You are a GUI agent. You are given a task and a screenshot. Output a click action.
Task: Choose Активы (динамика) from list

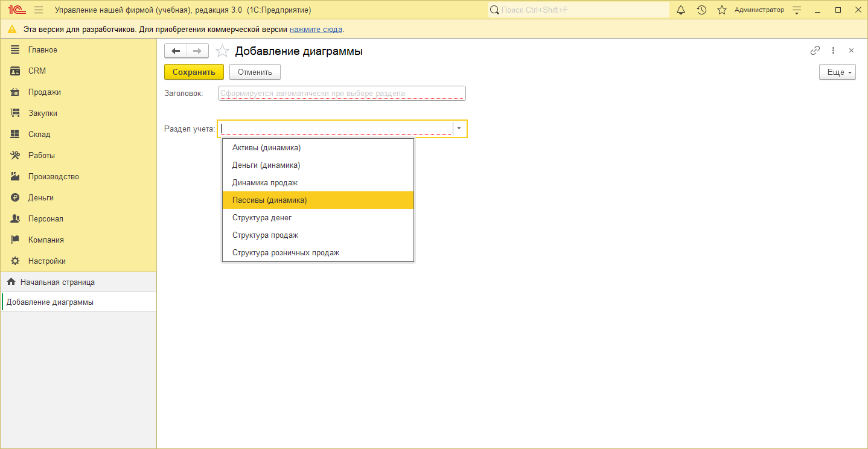click(318, 147)
